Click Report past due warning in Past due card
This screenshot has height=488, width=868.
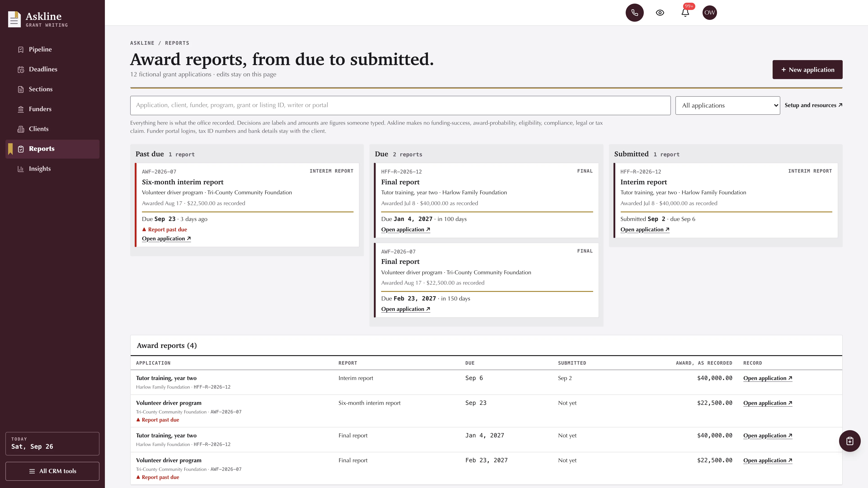coord(164,229)
